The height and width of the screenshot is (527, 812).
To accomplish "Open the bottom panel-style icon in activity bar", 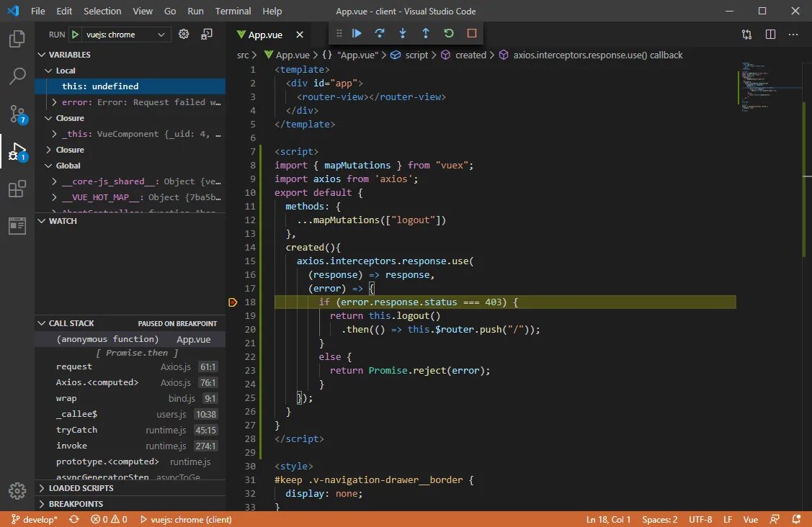I will pyautogui.click(x=17, y=226).
